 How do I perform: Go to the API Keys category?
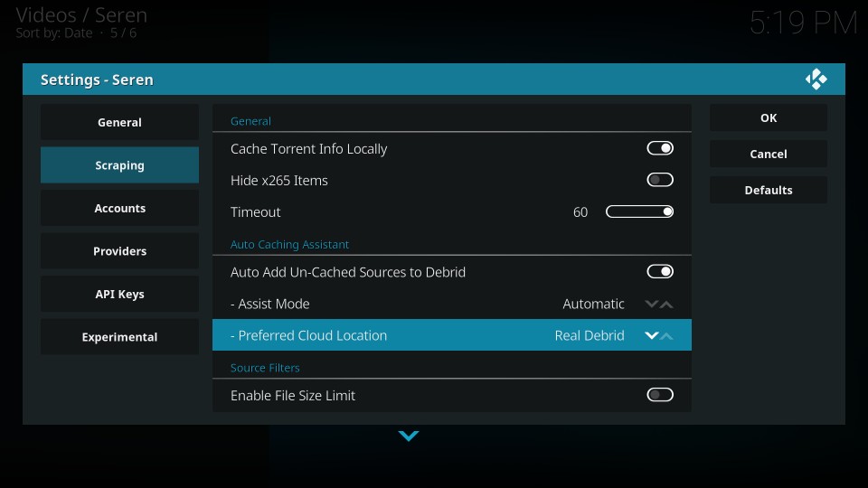pyautogui.click(x=119, y=294)
